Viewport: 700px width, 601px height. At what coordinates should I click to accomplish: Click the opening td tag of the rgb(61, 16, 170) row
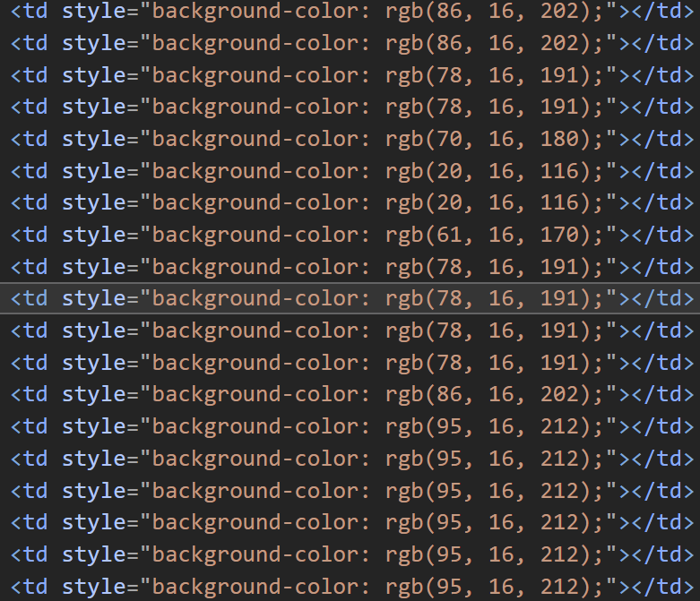tap(29, 236)
